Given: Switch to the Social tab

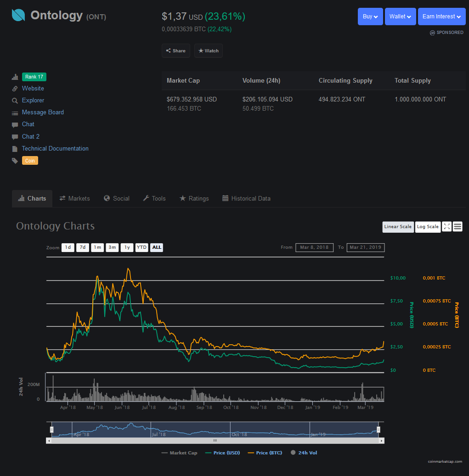Looking at the screenshot, I should point(117,199).
